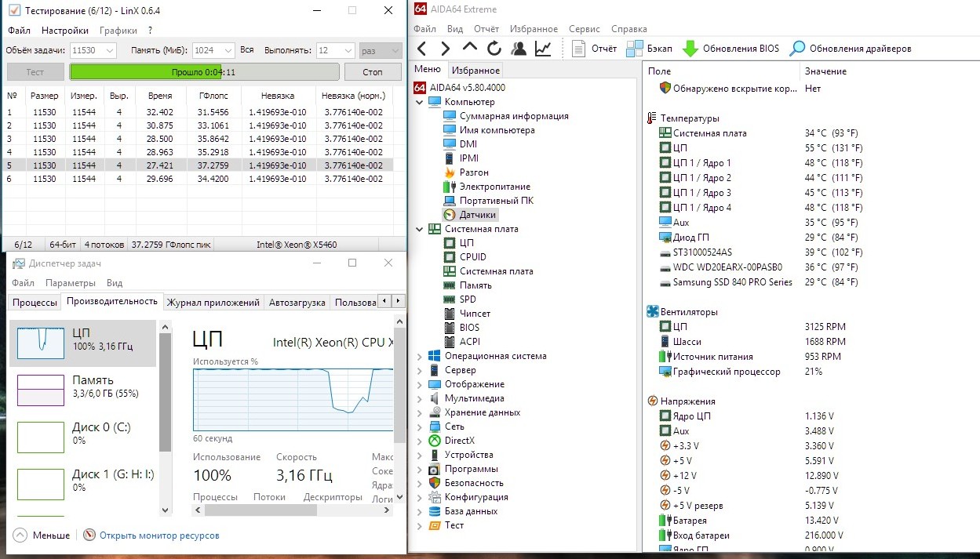Select SPD in the tree
The height and width of the screenshot is (559, 980).
tap(460, 299)
